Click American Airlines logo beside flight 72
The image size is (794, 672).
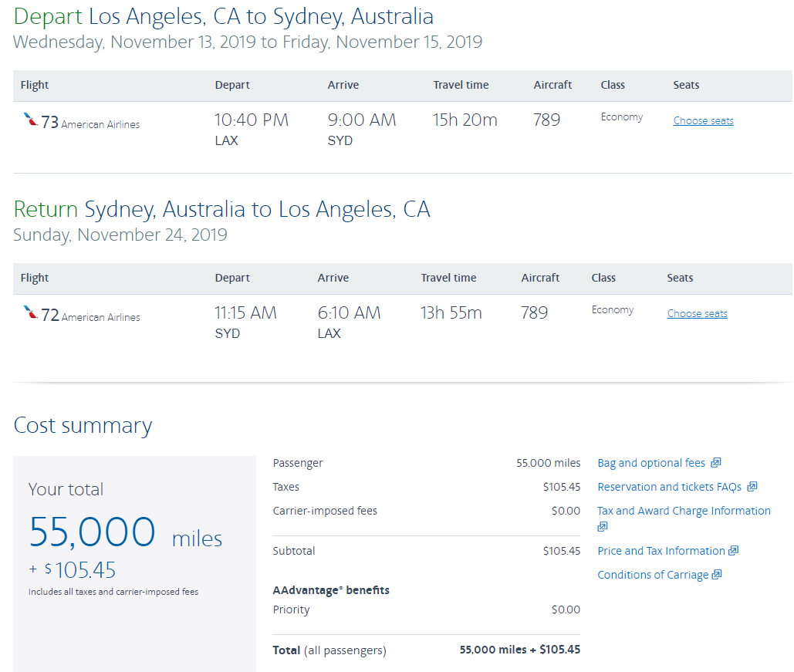tap(30, 313)
